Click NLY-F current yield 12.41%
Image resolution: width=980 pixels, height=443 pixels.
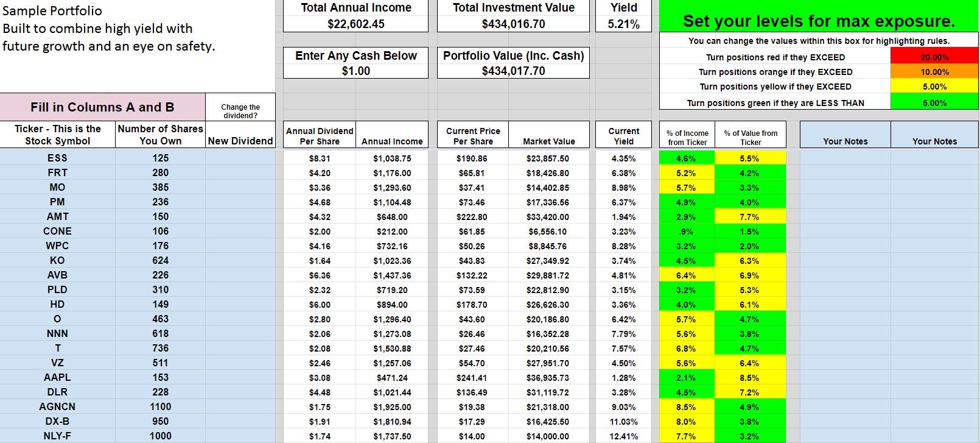(x=623, y=436)
